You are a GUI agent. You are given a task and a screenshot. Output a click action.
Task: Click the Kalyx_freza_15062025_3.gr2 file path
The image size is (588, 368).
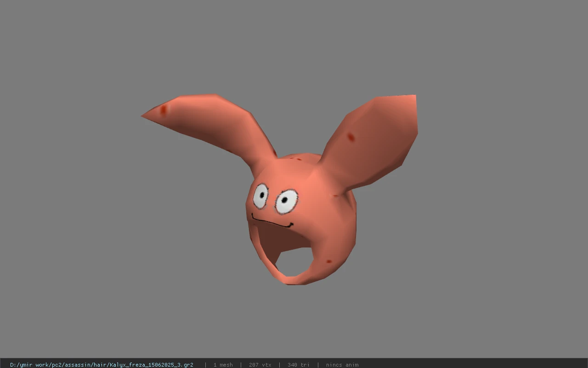[x=102, y=365]
